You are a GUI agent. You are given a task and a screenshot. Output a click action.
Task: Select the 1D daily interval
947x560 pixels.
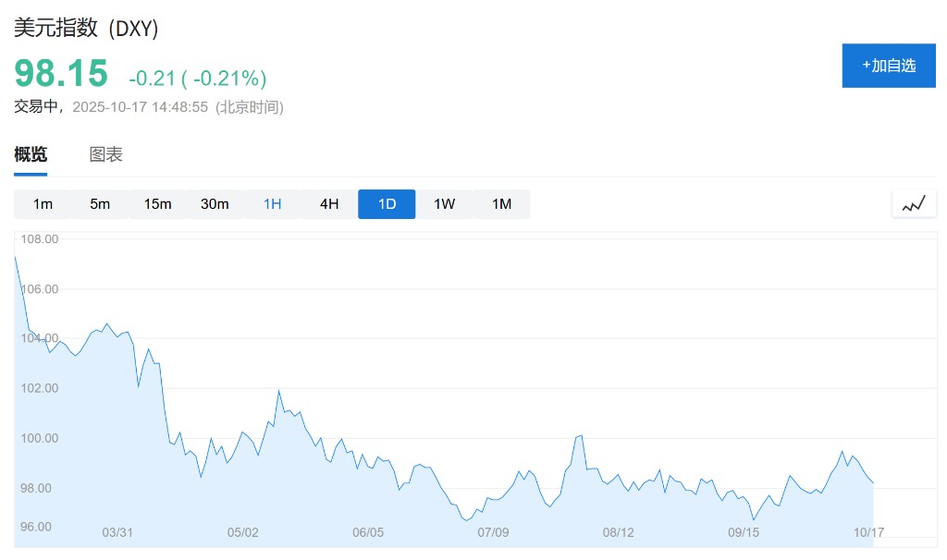pos(387,204)
